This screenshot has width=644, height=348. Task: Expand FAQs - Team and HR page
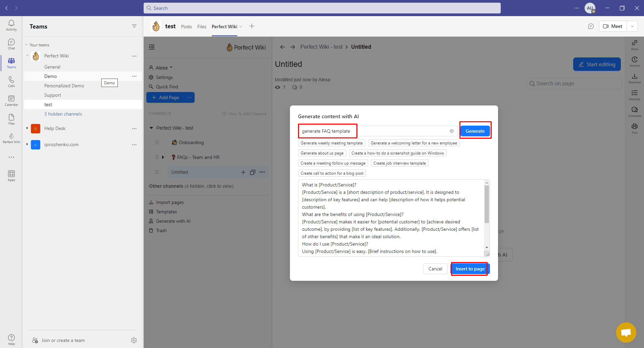point(163,157)
